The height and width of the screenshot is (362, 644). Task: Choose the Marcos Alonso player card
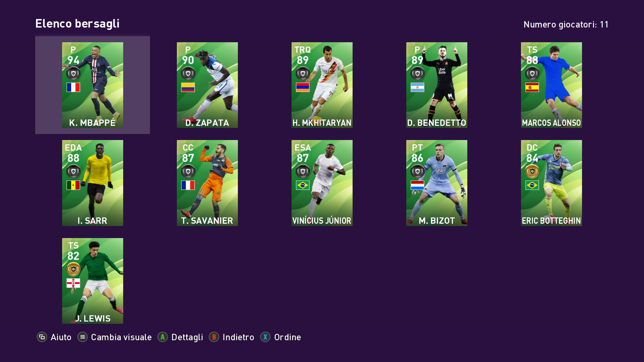pyautogui.click(x=551, y=85)
